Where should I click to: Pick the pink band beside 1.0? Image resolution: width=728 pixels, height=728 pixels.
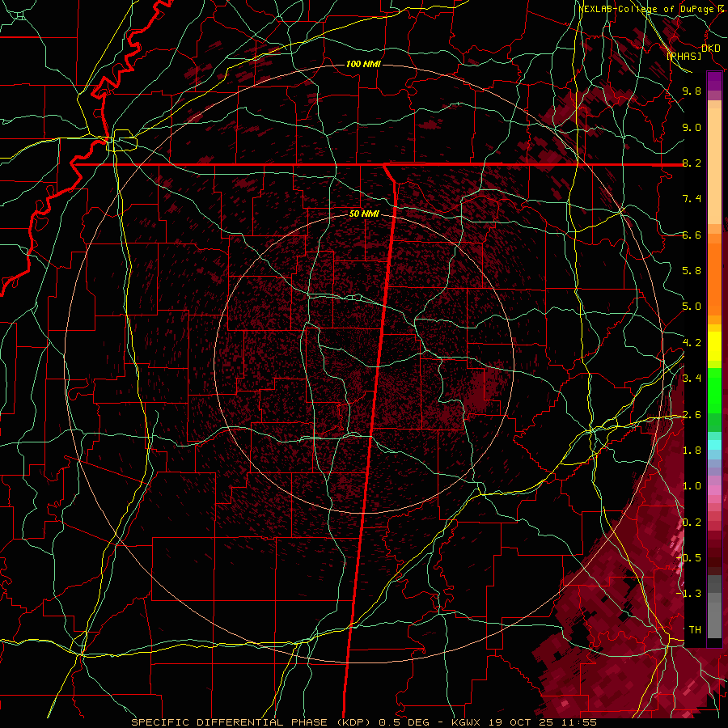pyautogui.click(x=714, y=490)
